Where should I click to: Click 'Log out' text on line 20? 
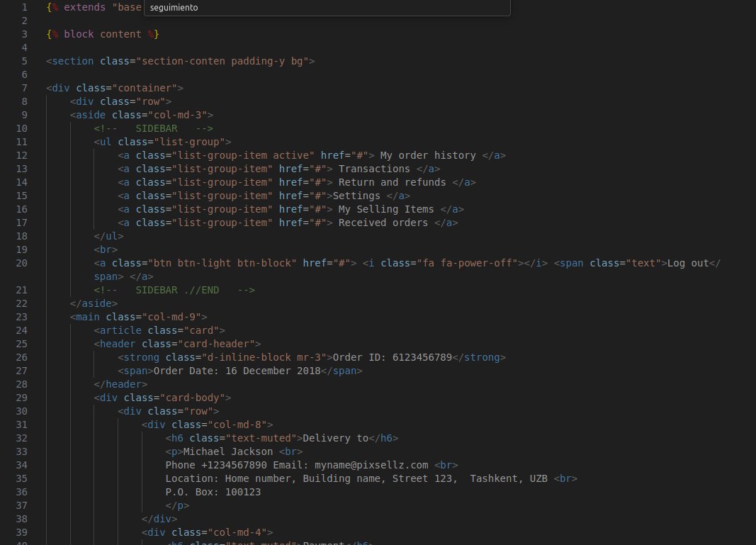coord(688,264)
